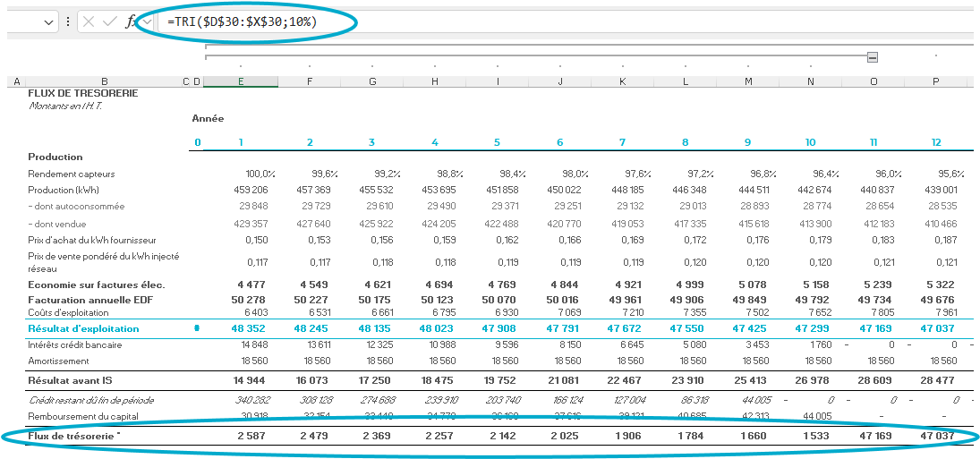Viewport: 980px width, 459px height.
Task: Click the Rendement capteurs row label
Action: point(72,174)
